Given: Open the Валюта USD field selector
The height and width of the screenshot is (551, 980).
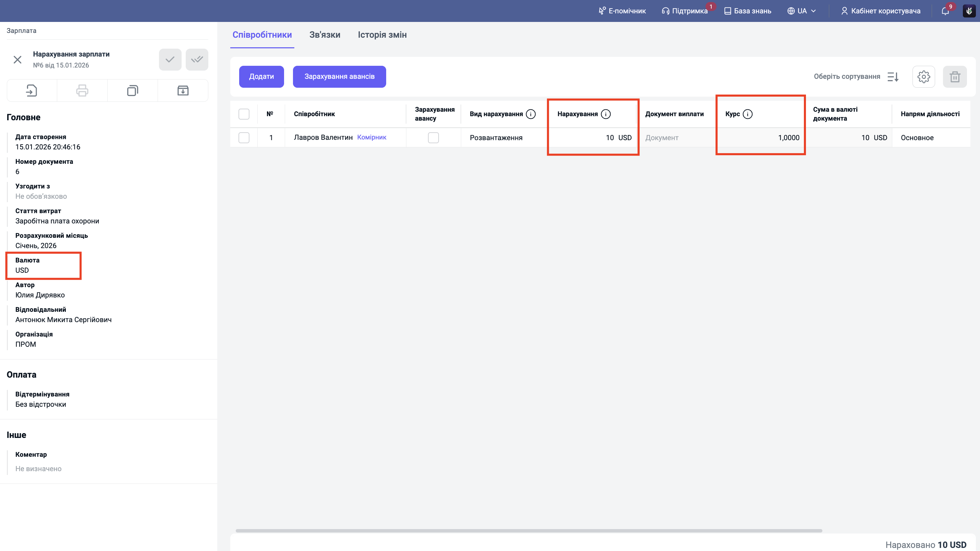Looking at the screenshot, I should (x=22, y=270).
